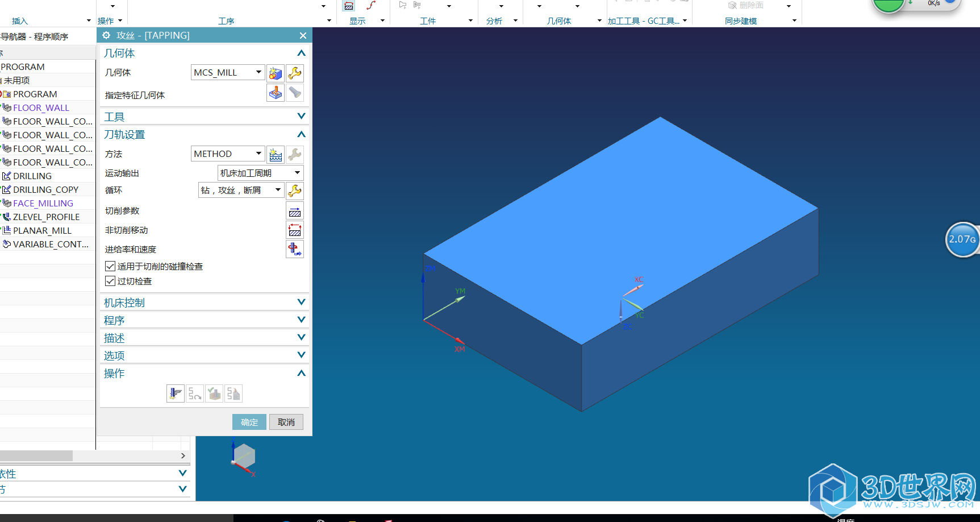Collapse the 几何体 section
Viewport: 980px width, 522px height.
301,53
